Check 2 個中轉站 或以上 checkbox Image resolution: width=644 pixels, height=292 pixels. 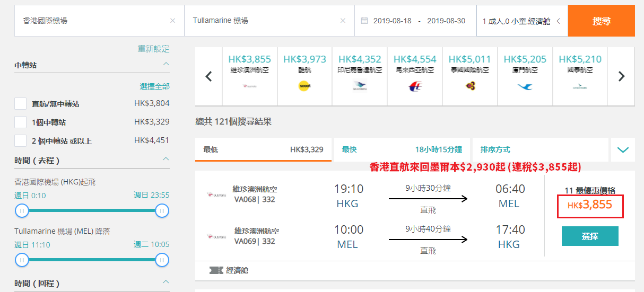20,140
